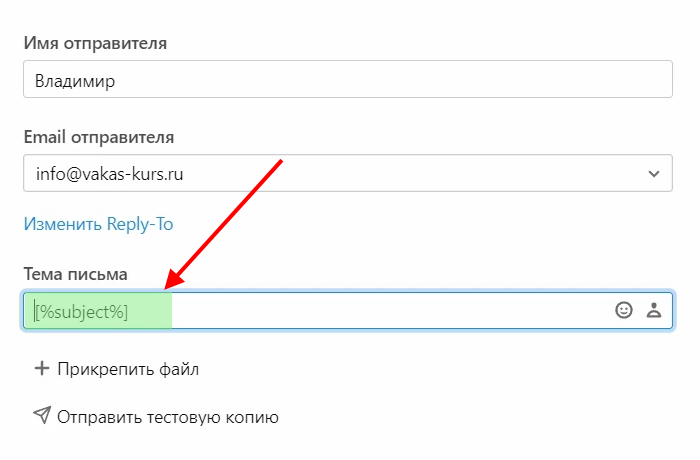This screenshot has height=460, width=700.
Task: Click the Имя отправителя label
Action: [x=95, y=43]
